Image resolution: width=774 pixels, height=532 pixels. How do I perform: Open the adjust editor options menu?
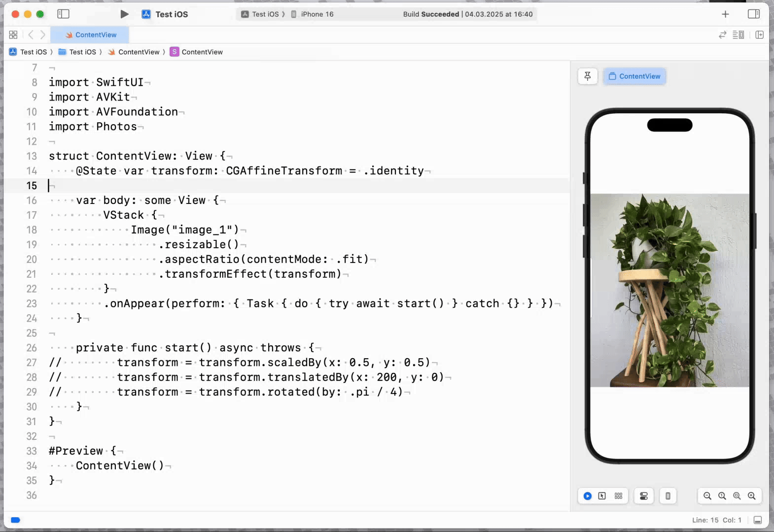[738, 35]
